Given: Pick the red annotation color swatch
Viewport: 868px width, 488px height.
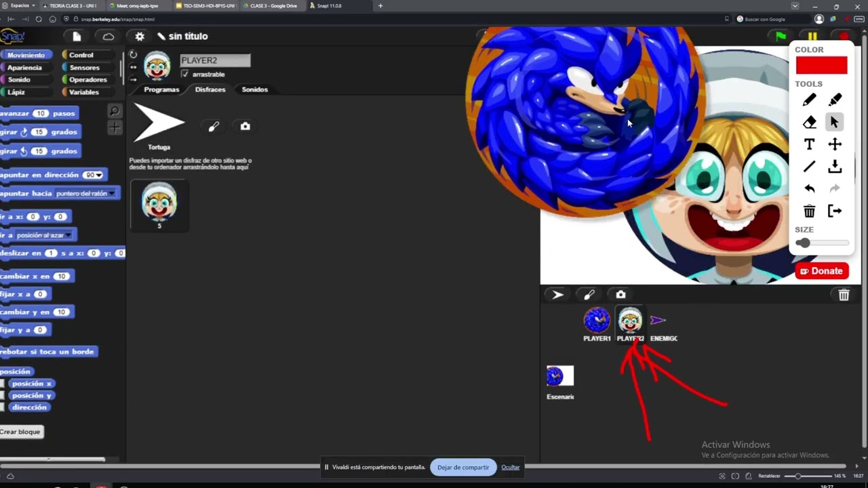Looking at the screenshot, I should (x=821, y=66).
